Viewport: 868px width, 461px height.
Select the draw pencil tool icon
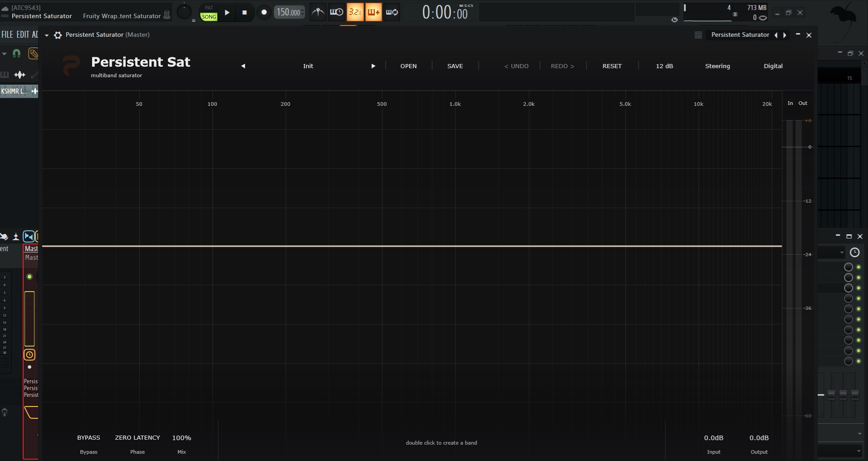tap(33, 54)
